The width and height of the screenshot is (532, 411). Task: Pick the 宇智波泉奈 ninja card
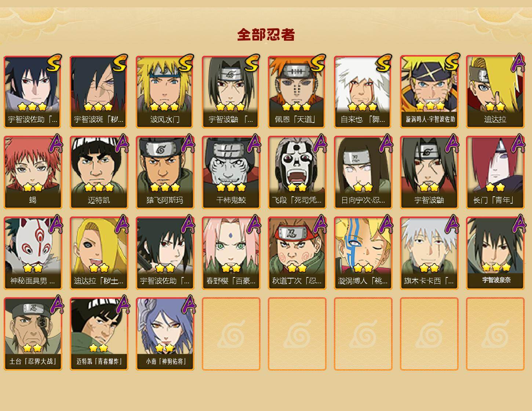[495, 253]
